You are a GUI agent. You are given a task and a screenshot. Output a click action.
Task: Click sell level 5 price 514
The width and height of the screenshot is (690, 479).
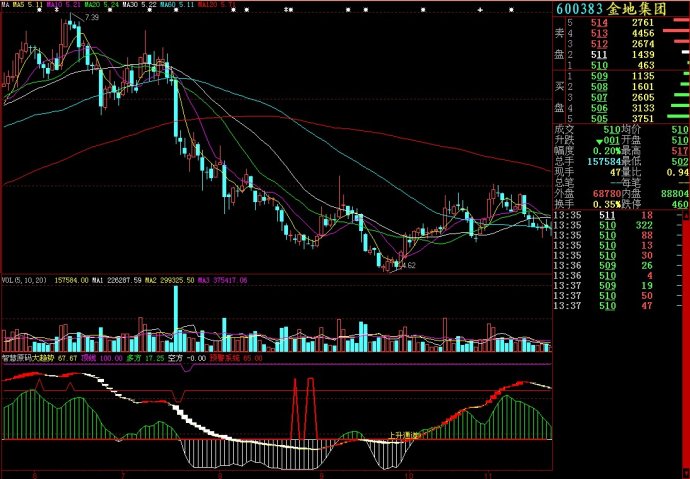point(599,22)
